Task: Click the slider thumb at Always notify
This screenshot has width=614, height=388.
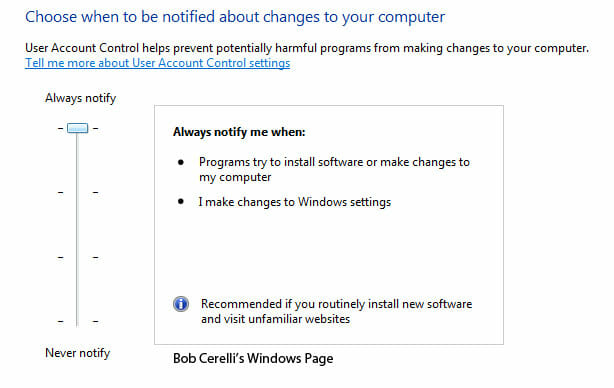Action: 78,128
